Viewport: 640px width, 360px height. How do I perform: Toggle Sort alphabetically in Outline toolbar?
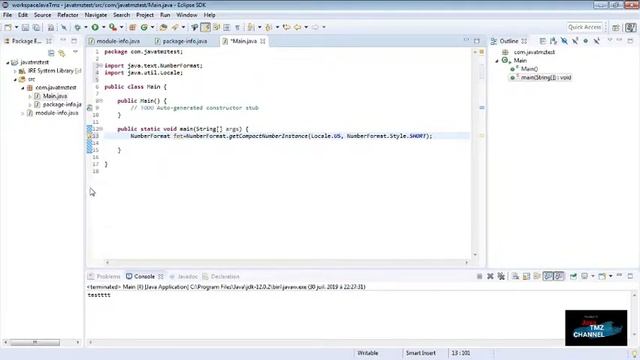point(553,41)
